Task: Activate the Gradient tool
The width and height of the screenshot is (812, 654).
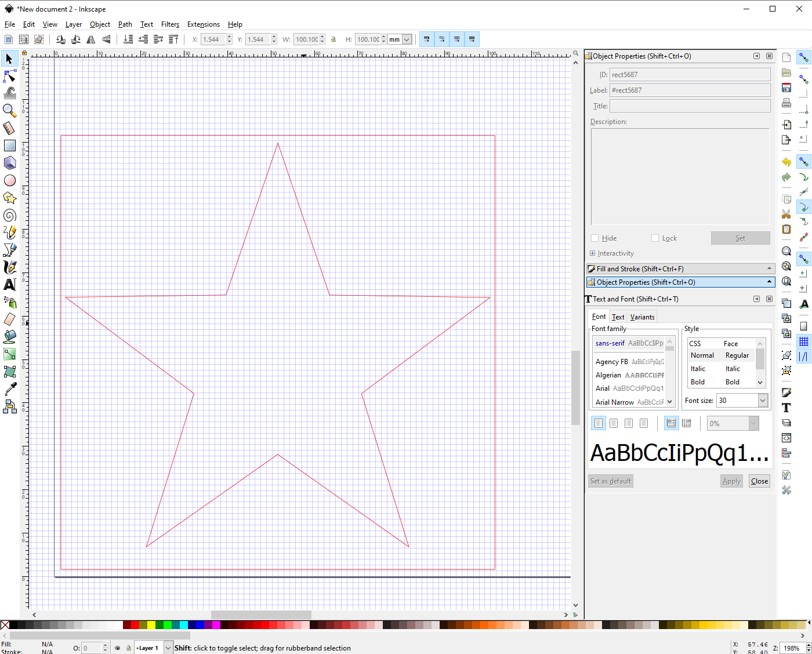Action: (9, 354)
